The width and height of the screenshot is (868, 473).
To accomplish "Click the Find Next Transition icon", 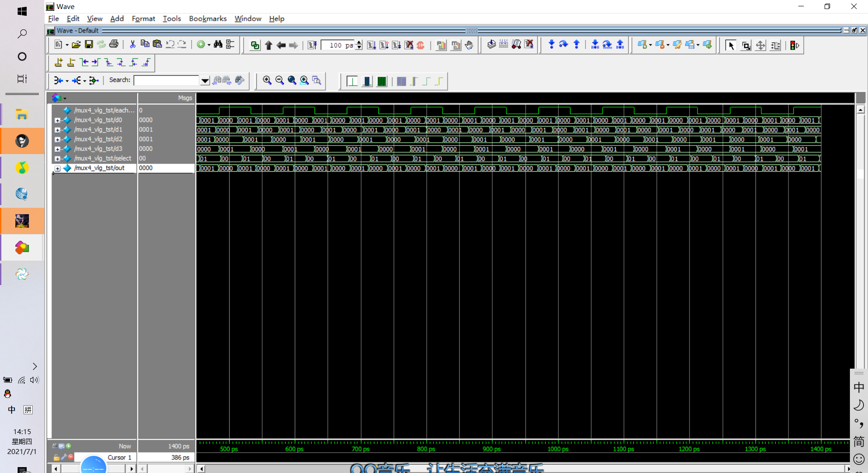I will [96, 62].
